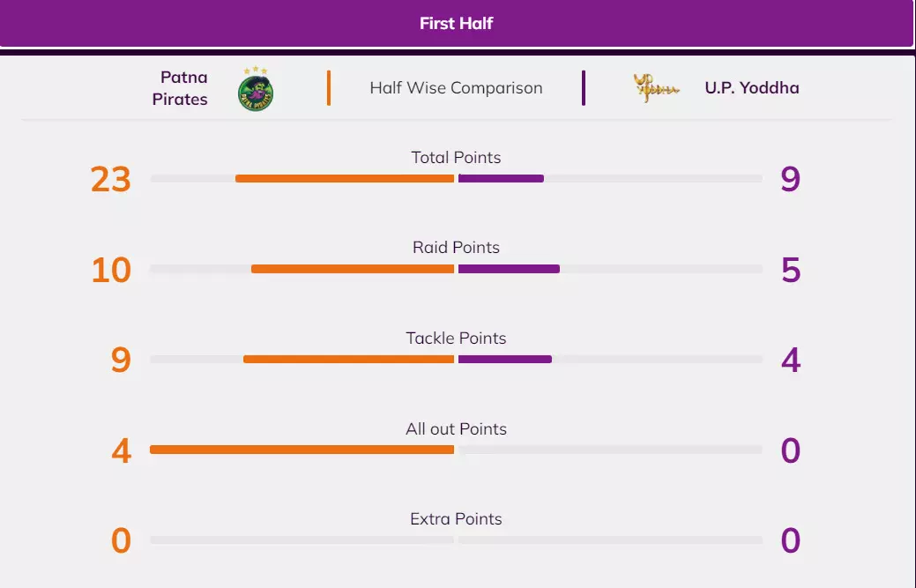Click U.P. Yoddha's Total Points score 9

click(790, 180)
